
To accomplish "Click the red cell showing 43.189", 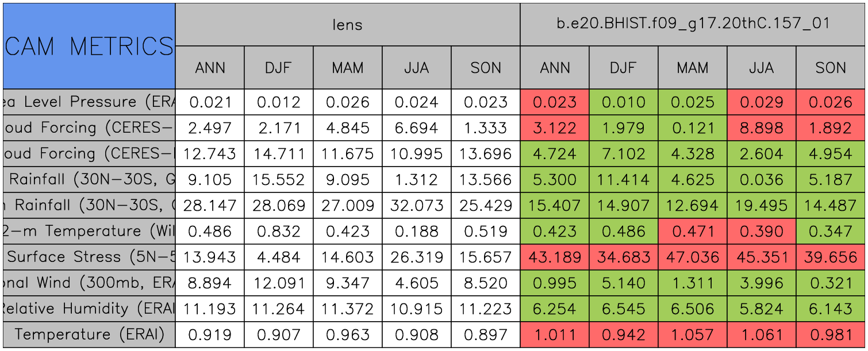I will point(555,257).
